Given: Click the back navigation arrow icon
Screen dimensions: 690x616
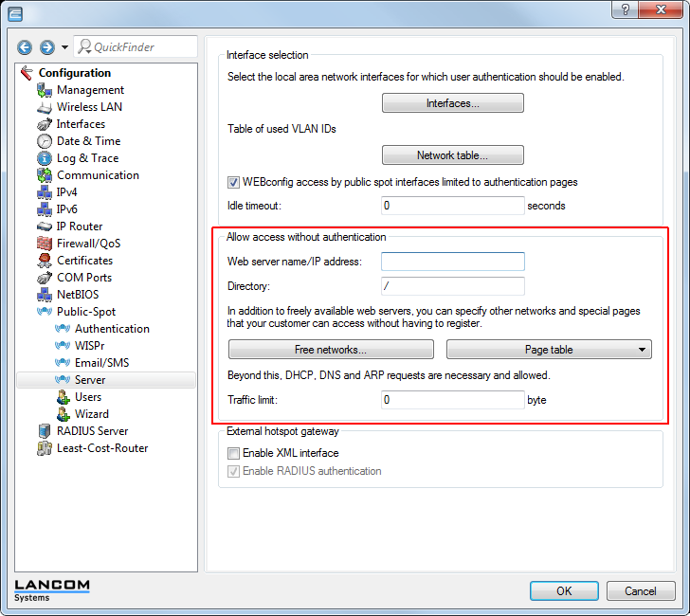Looking at the screenshot, I should 25,47.
